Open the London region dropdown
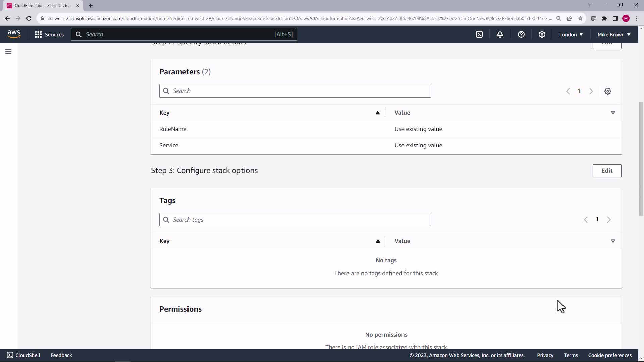Screen dimensions: 644x362 (x=571, y=34)
